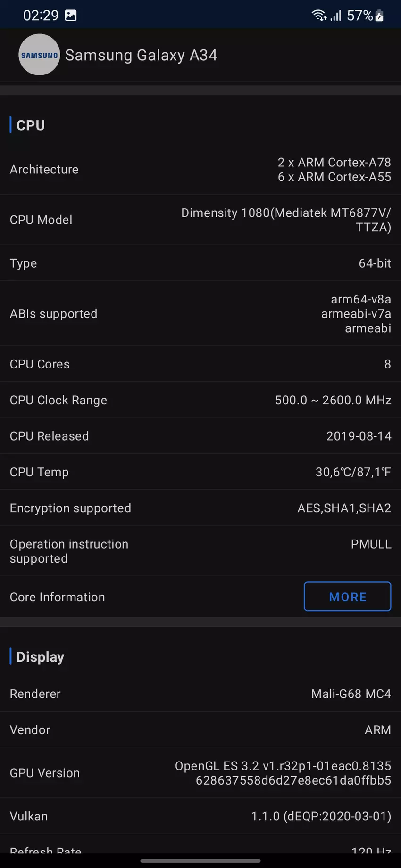
Task: Tap the GPU Version row
Action: pos(200,773)
